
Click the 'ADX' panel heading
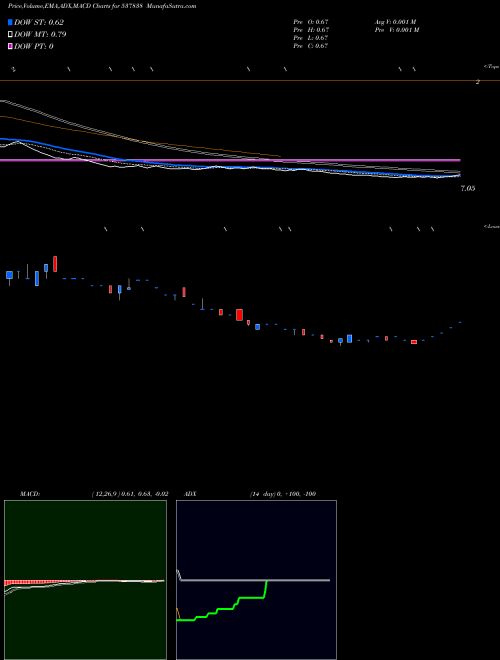(x=190, y=494)
